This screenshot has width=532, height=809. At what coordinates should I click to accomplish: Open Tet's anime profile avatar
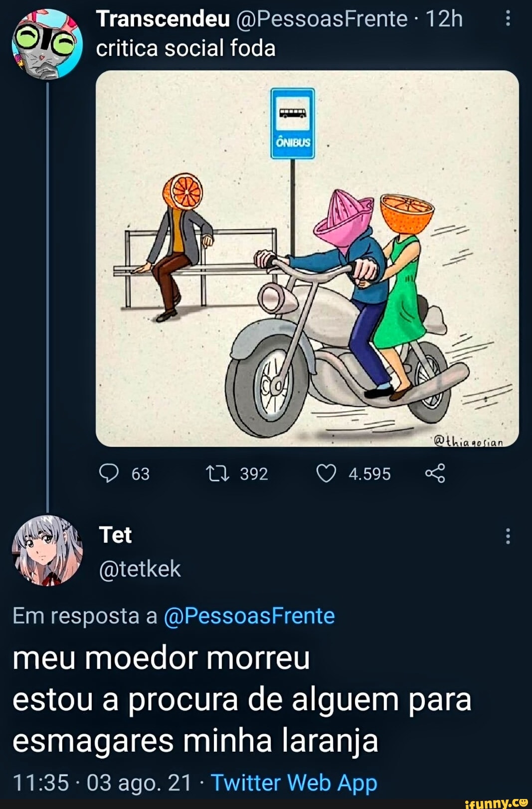point(47,550)
